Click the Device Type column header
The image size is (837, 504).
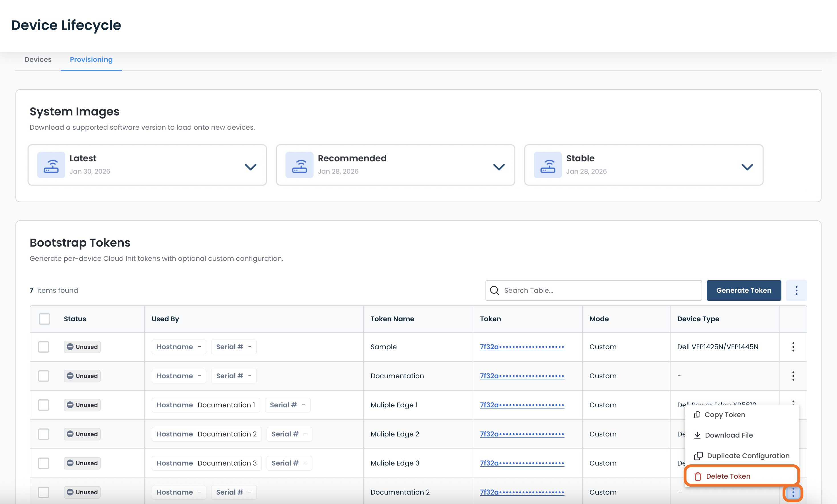click(x=698, y=319)
